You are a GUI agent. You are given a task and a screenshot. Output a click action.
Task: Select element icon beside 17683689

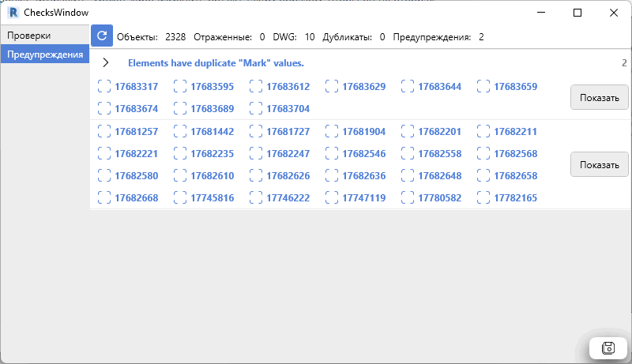click(x=180, y=108)
